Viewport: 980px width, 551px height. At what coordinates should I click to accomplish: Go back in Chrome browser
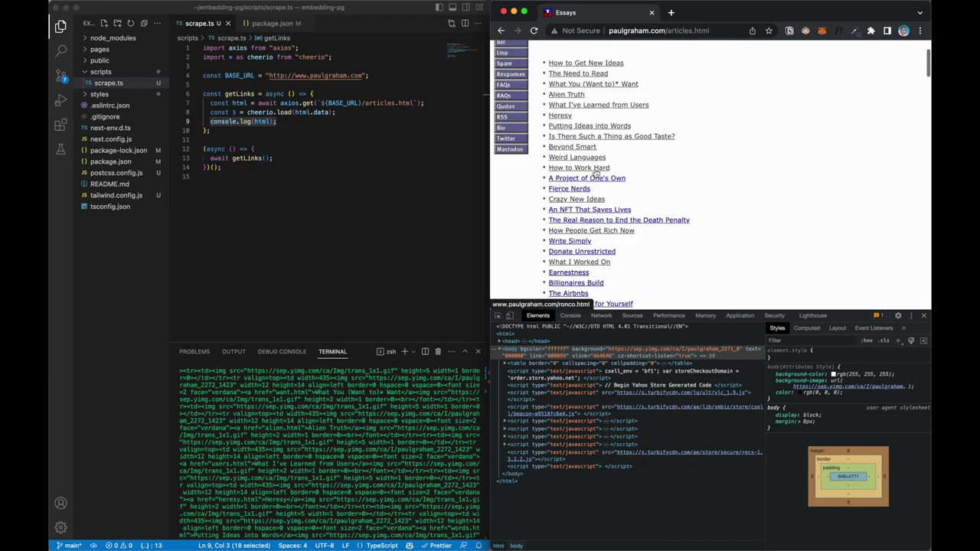point(501,31)
